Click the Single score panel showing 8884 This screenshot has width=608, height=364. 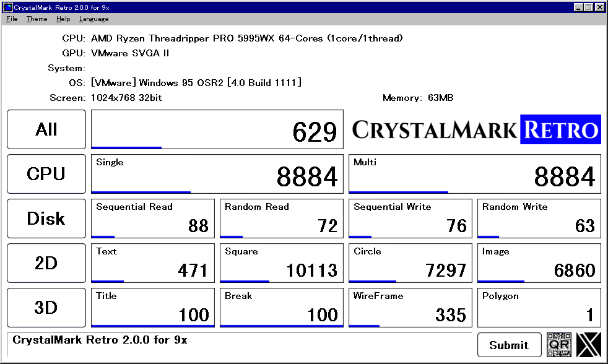(217, 174)
